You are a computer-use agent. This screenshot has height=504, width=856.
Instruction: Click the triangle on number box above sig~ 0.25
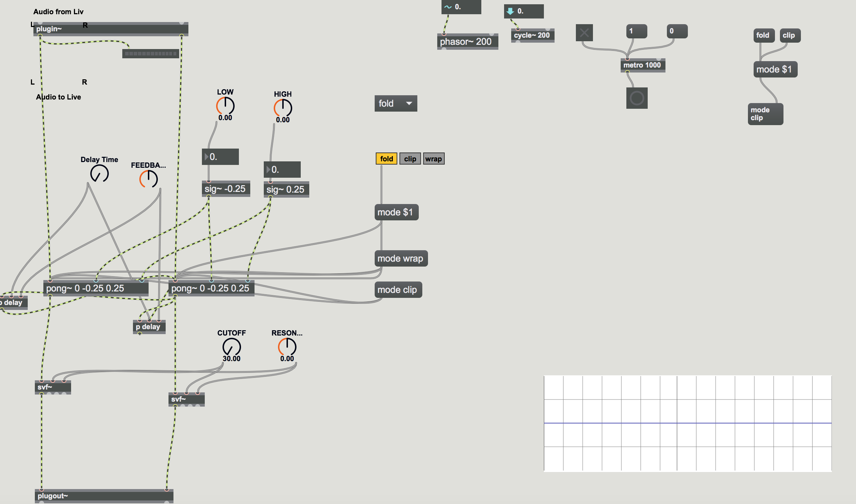click(268, 170)
